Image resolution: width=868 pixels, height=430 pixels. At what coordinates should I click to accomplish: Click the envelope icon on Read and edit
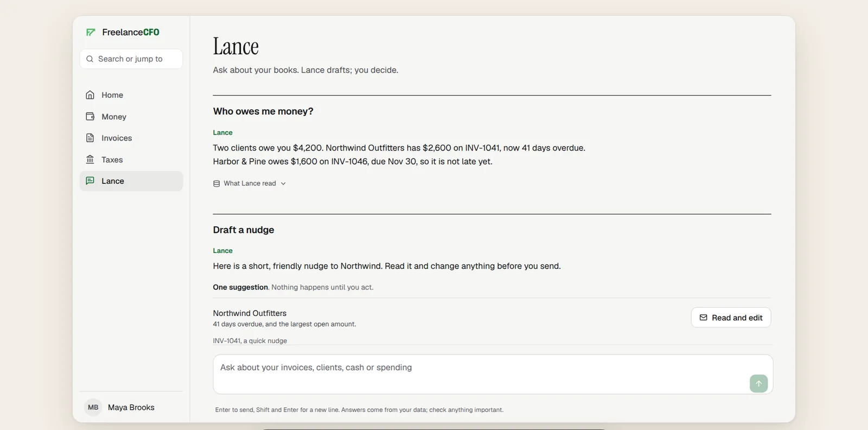click(x=703, y=318)
